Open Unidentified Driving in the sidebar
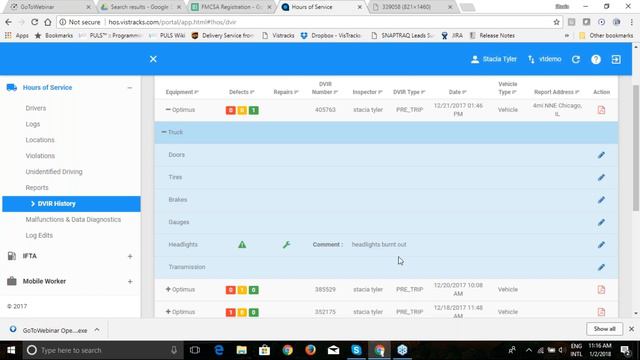The height and width of the screenshot is (360, 640). pyautogui.click(x=54, y=172)
